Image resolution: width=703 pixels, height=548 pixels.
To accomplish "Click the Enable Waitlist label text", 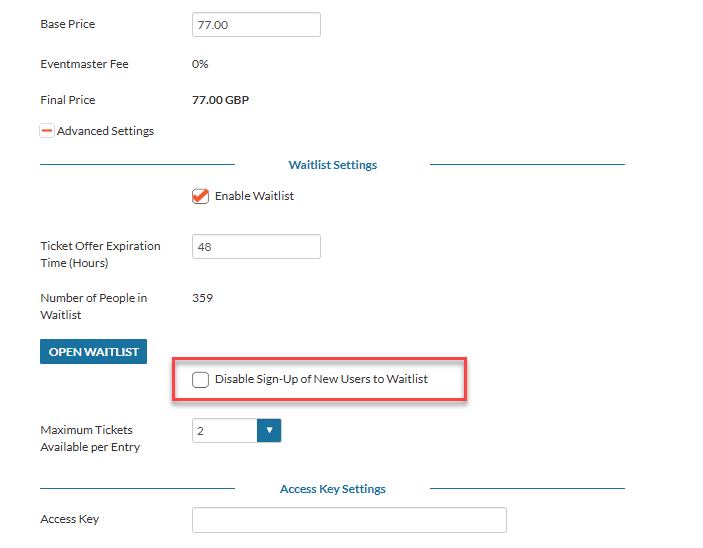I will click(x=254, y=196).
